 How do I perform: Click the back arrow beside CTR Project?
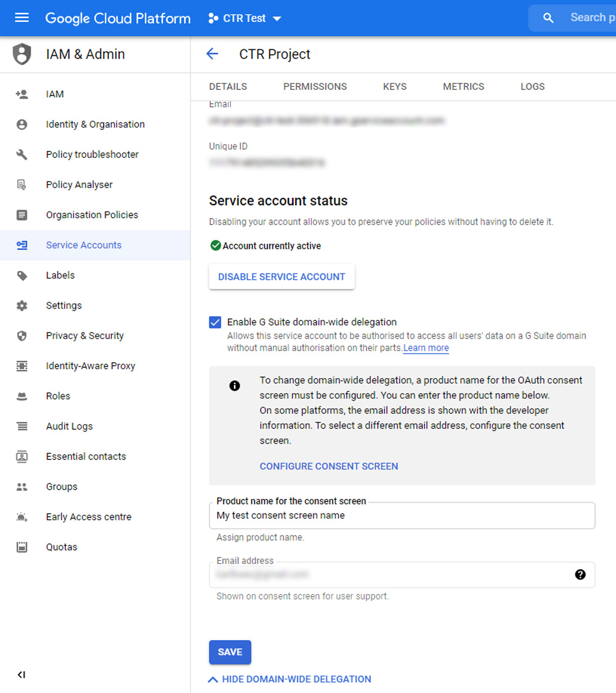click(x=212, y=54)
